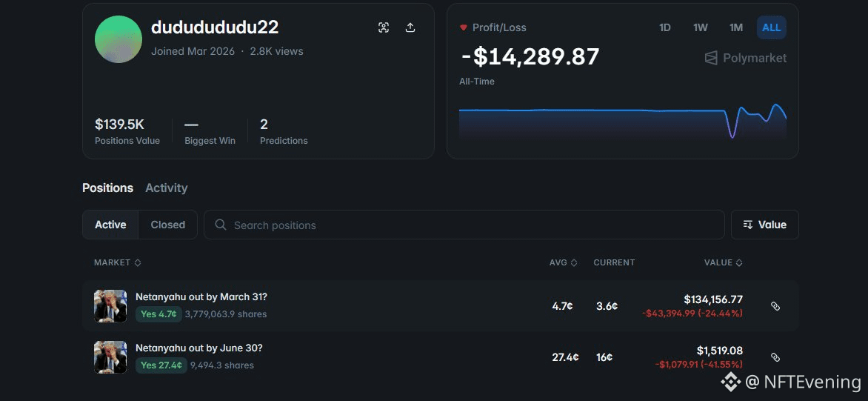Click the Polymarket logo

pos(745,58)
